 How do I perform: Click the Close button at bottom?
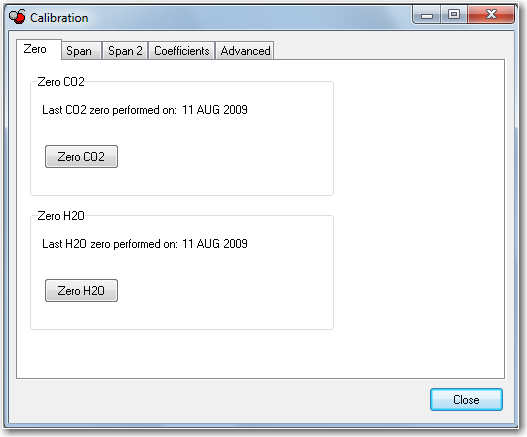[x=466, y=400]
